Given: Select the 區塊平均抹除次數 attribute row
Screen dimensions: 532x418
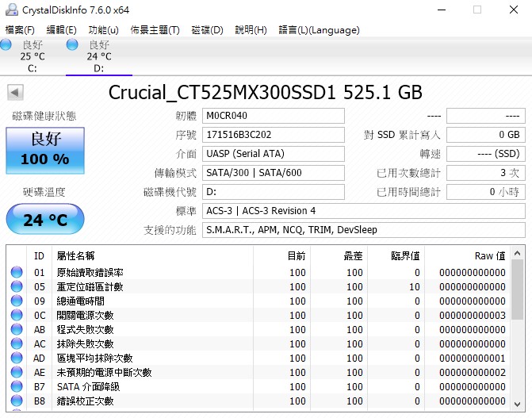Looking at the screenshot, I should pos(259,358).
